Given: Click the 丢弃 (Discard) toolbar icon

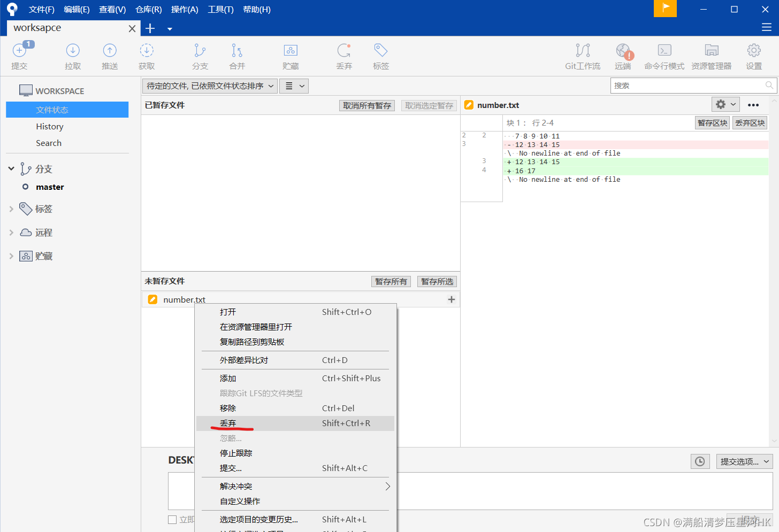Looking at the screenshot, I should coord(344,50).
